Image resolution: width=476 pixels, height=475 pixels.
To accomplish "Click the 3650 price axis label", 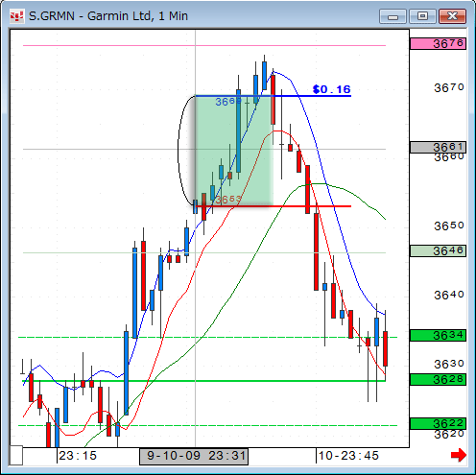I will coord(449,226).
